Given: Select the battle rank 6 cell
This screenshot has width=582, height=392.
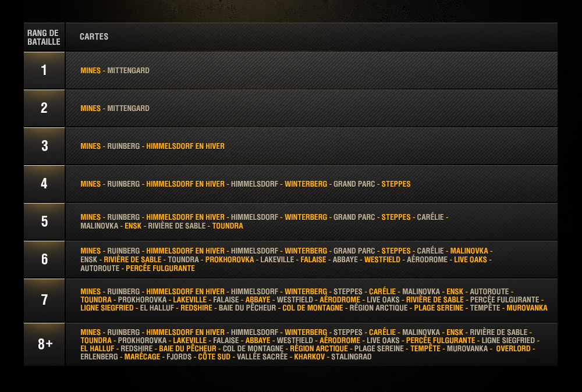Looking at the screenshot, I should 44,259.
